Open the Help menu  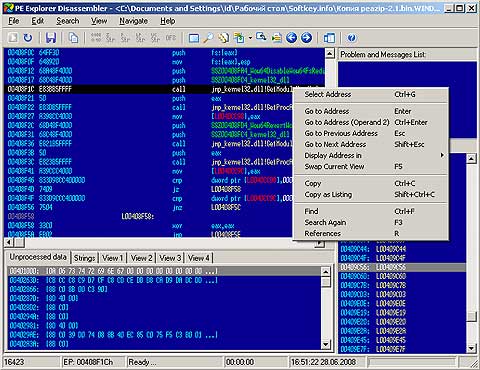click(167, 21)
